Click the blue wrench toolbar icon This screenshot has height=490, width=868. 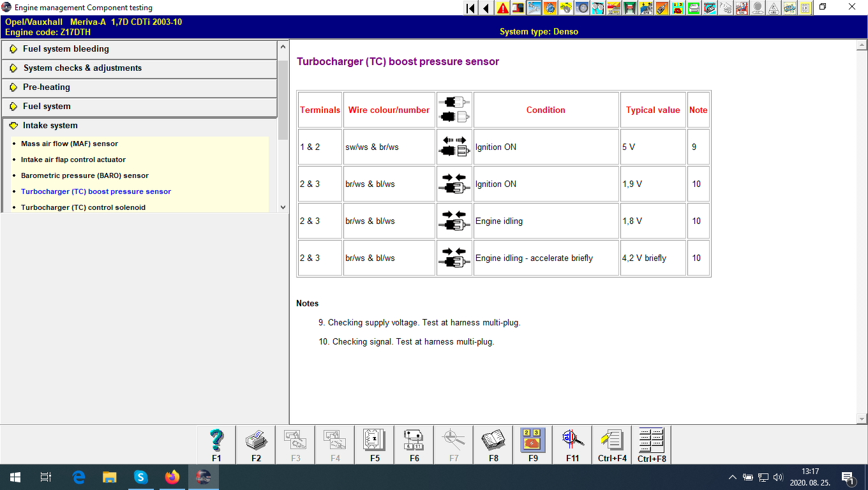534,8
